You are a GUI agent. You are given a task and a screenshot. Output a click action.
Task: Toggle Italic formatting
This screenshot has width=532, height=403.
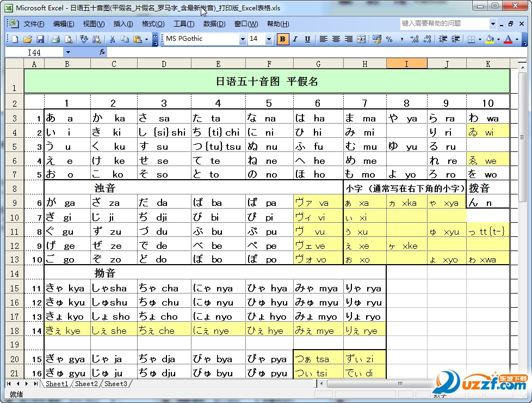295,39
